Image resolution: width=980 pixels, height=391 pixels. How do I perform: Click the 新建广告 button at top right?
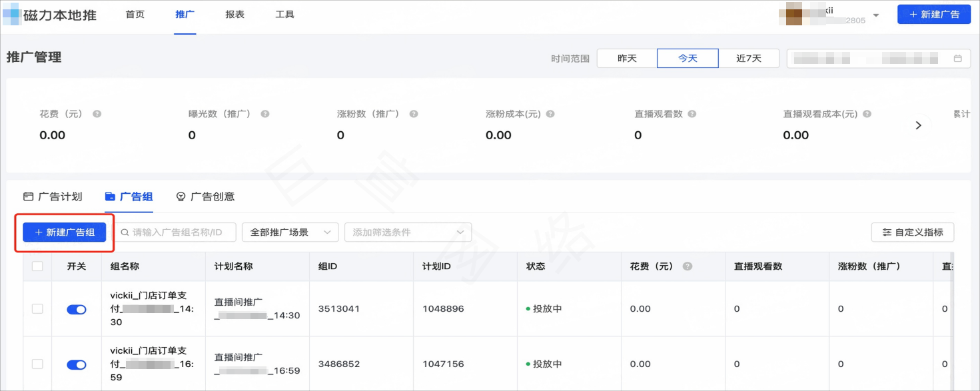[934, 14]
